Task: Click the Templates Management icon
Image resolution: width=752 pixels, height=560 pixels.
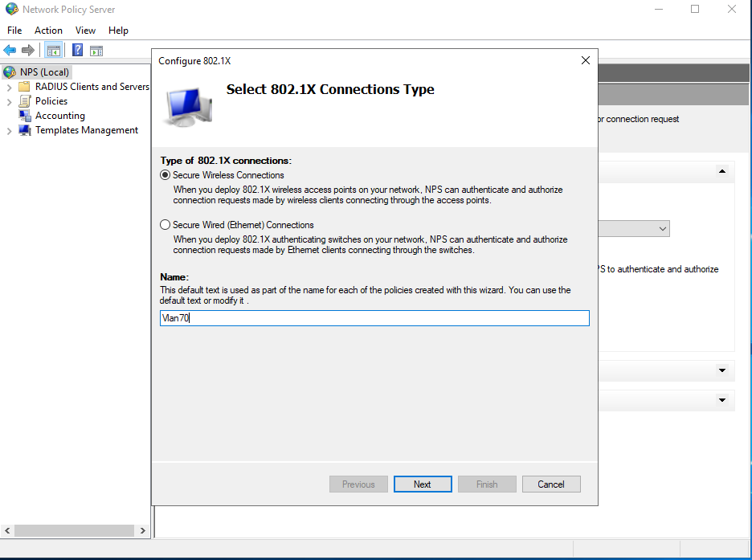Action: click(24, 130)
